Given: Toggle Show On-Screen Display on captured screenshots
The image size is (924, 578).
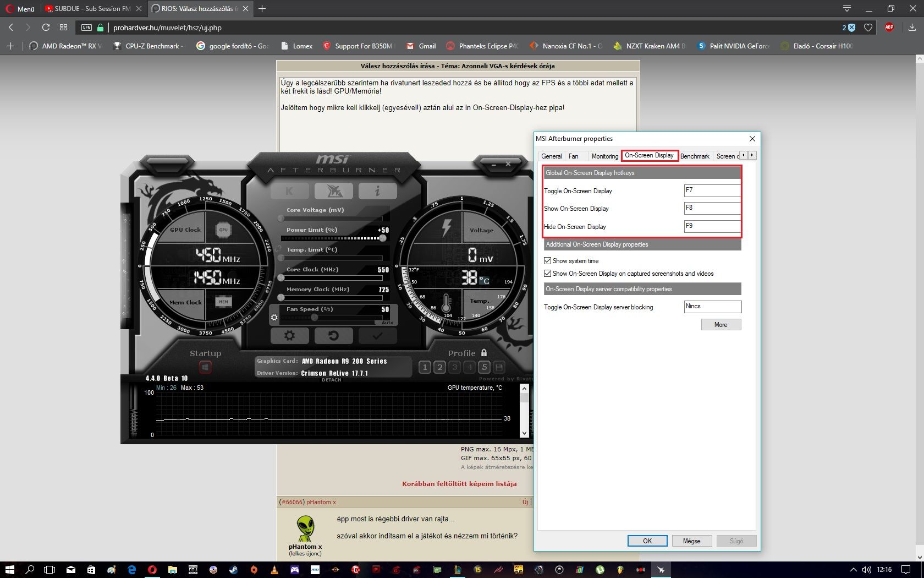Looking at the screenshot, I should (548, 274).
